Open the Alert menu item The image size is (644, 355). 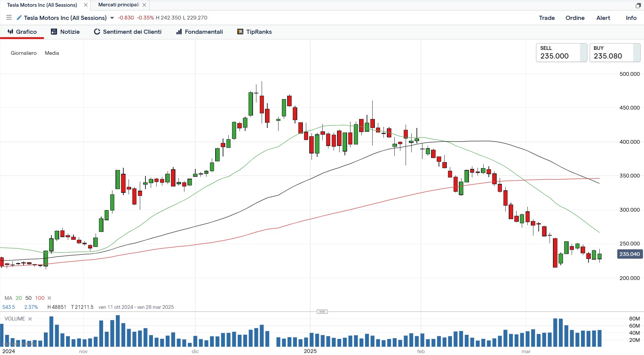coord(603,18)
